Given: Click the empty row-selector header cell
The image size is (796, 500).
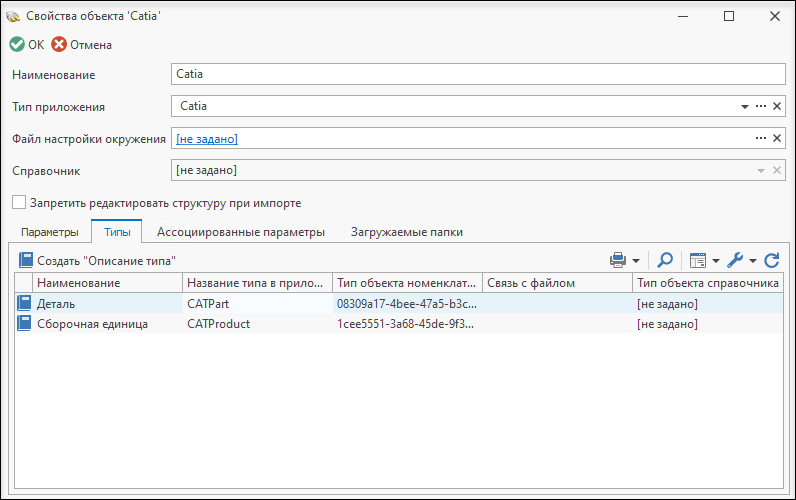Looking at the screenshot, I should (x=23, y=283).
